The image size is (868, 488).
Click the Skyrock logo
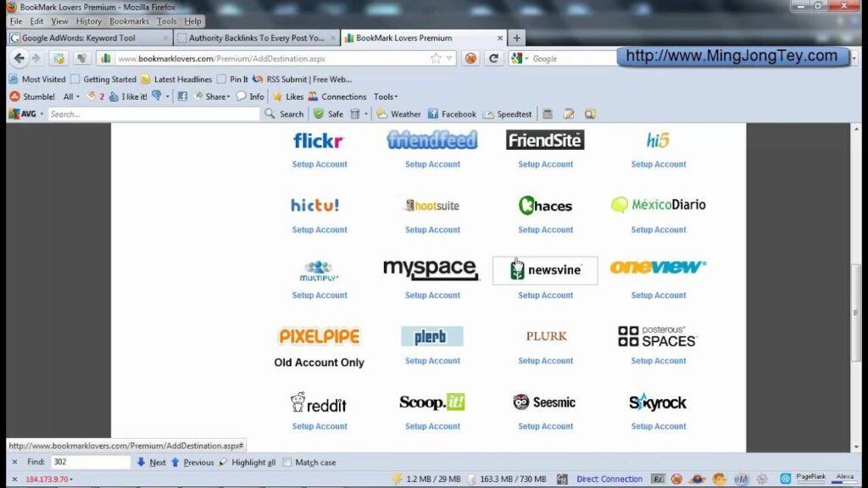[658, 402]
